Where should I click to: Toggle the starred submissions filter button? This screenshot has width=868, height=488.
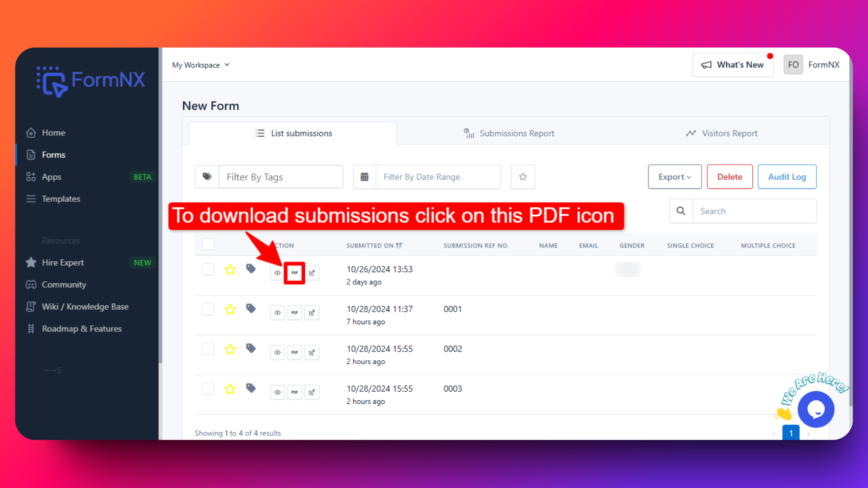pyautogui.click(x=523, y=177)
